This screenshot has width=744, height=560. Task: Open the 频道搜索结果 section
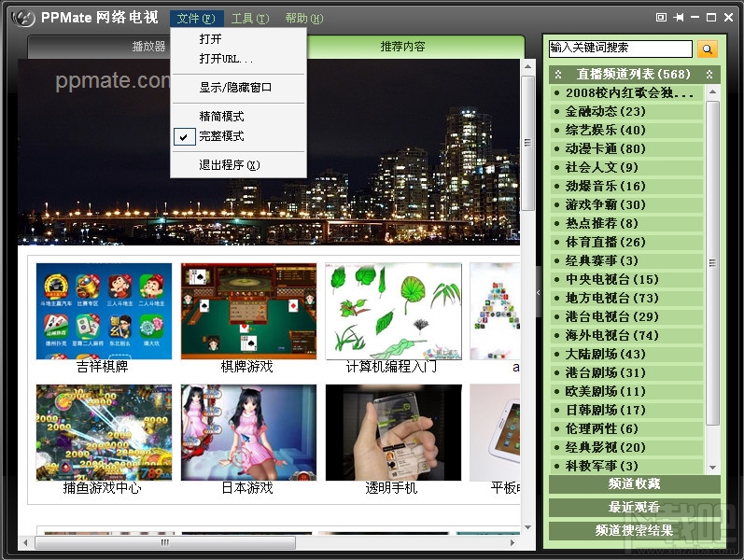pyautogui.click(x=634, y=530)
